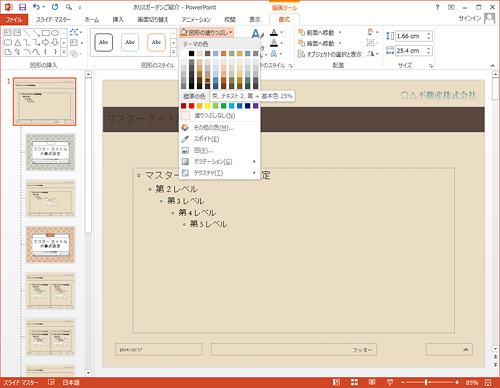Screen dimensions: 500x388
Task: Click オブジェクトの選択と表示 button
Action: tap(330, 54)
